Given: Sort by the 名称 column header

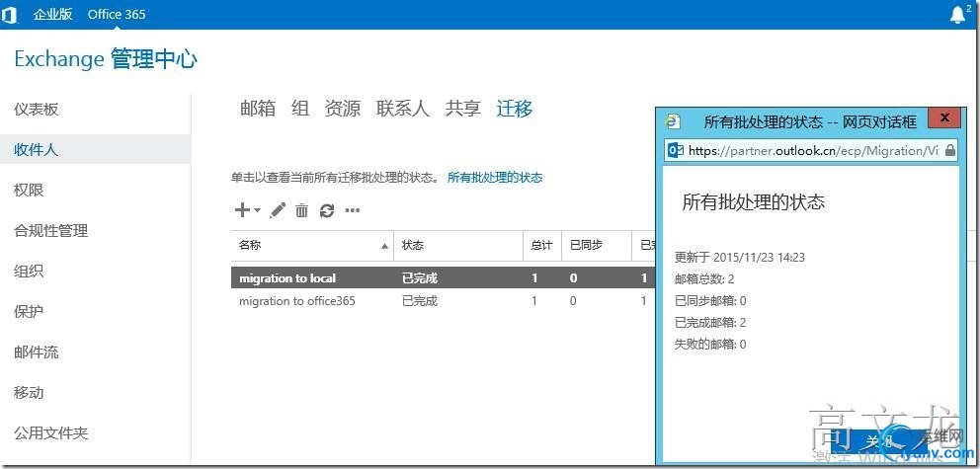Looking at the screenshot, I should pyautogui.click(x=312, y=246).
